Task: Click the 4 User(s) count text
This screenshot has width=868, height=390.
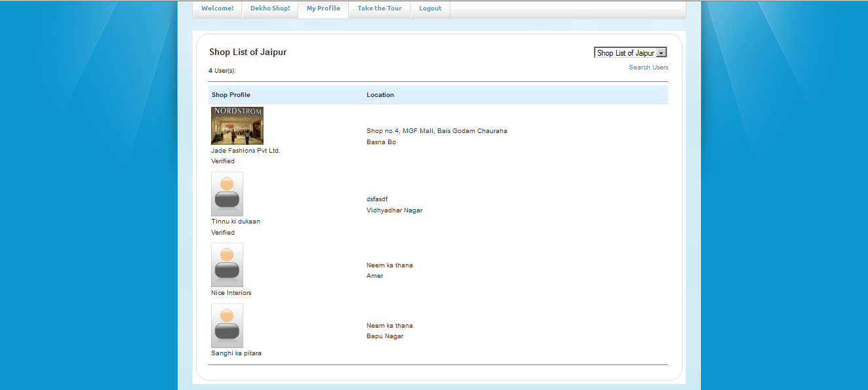Action: [x=222, y=71]
